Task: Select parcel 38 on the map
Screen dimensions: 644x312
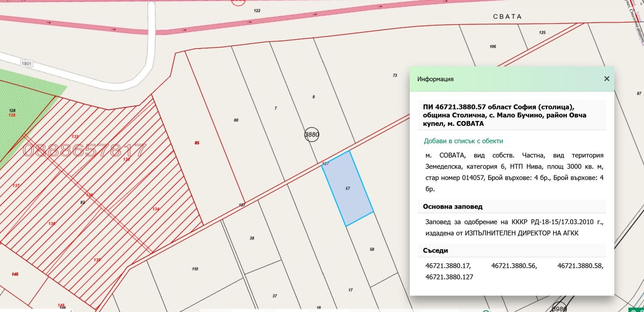Action: [x=252, y=238]
